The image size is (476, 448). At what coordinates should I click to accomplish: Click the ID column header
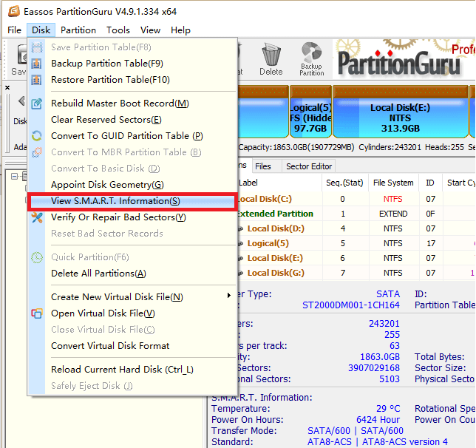click(x=430, y=183)
